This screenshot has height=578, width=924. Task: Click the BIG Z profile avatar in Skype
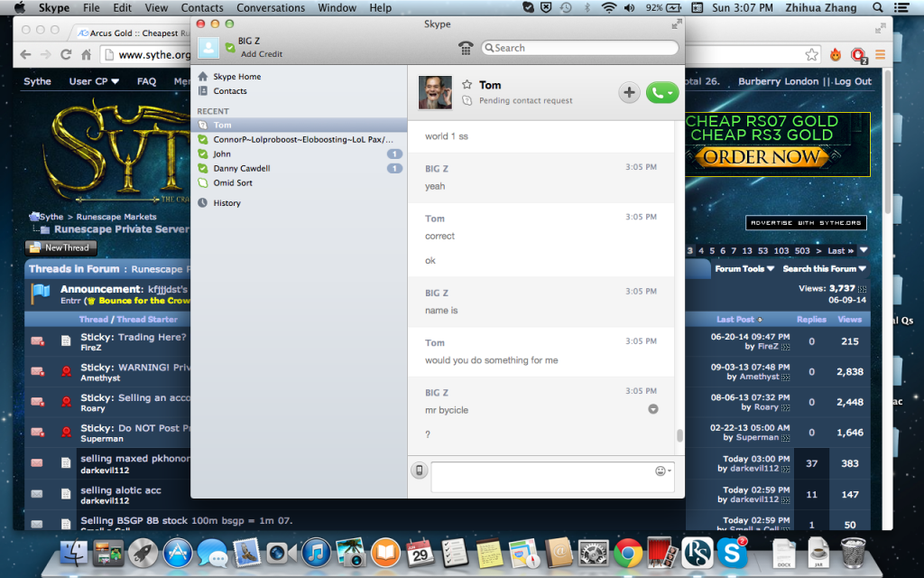click(208, 47)
